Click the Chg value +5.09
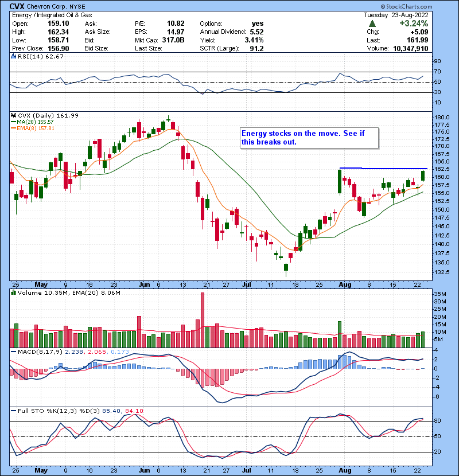Screen dimensions: 459x476 [x=419, y=32]
